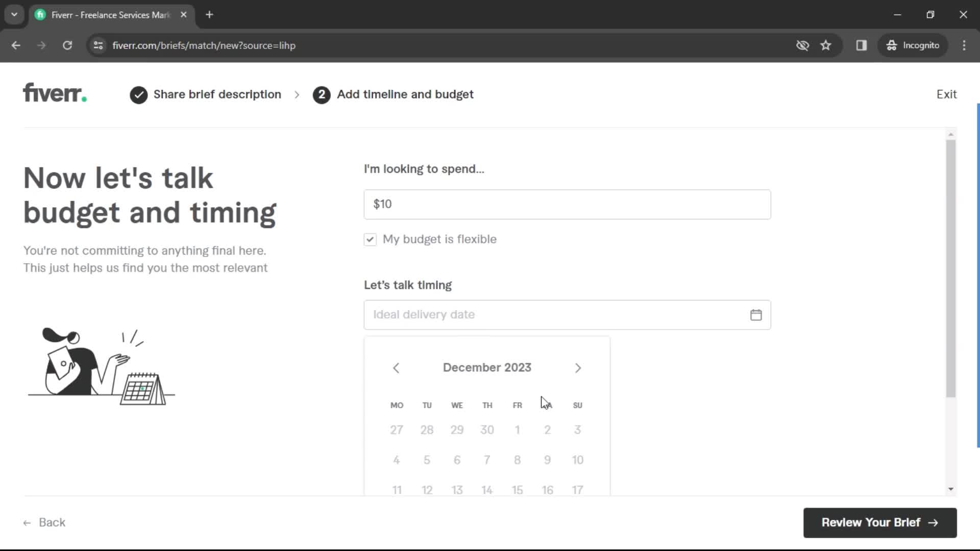Viewport: 980px width, 551px height.
Task: Enable the flexible budget option checkbox
Action: [370, 239]
